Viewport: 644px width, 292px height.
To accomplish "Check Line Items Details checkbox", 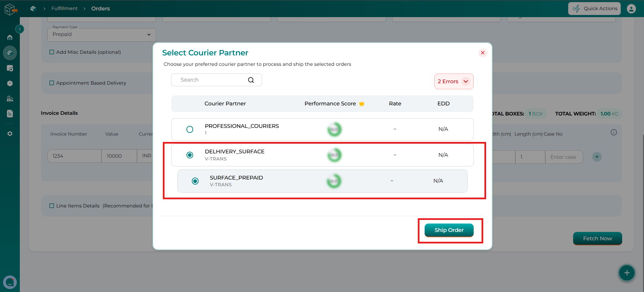I will (x=52, y=206).
